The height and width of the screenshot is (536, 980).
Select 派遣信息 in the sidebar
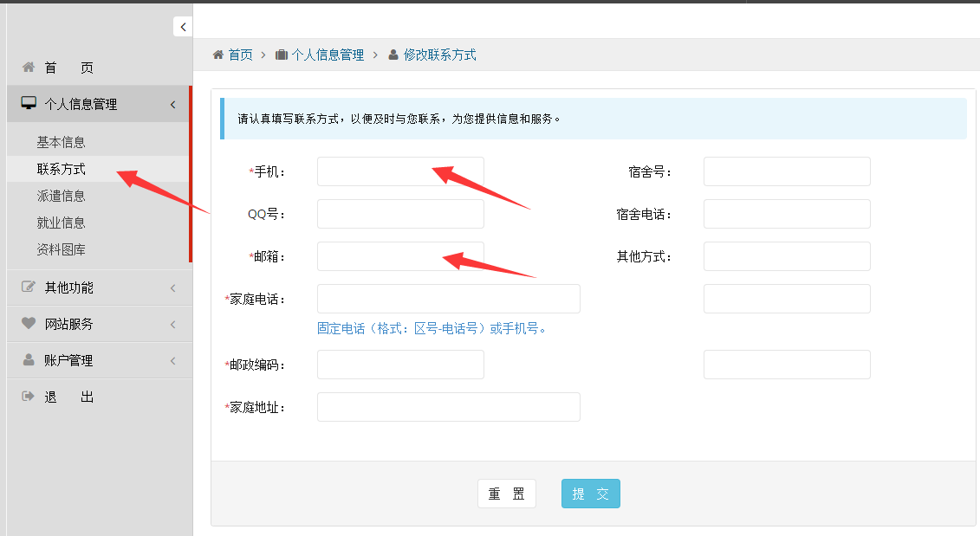(61, 196)
